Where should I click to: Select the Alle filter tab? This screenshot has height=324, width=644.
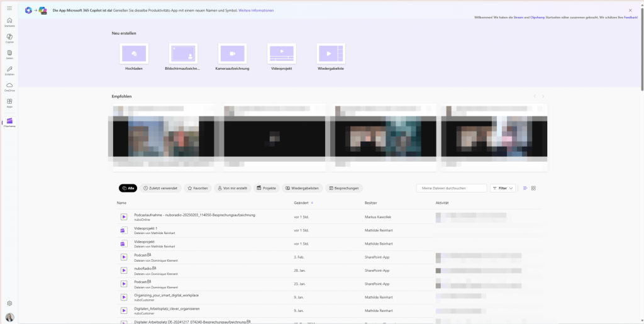pos(128,188)
